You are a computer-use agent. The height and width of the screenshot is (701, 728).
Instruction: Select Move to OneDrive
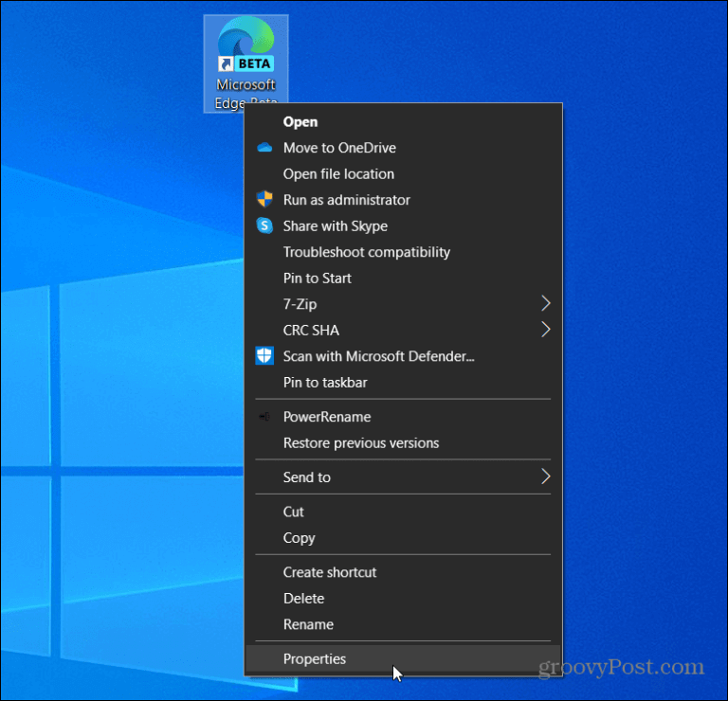point(403,148)
